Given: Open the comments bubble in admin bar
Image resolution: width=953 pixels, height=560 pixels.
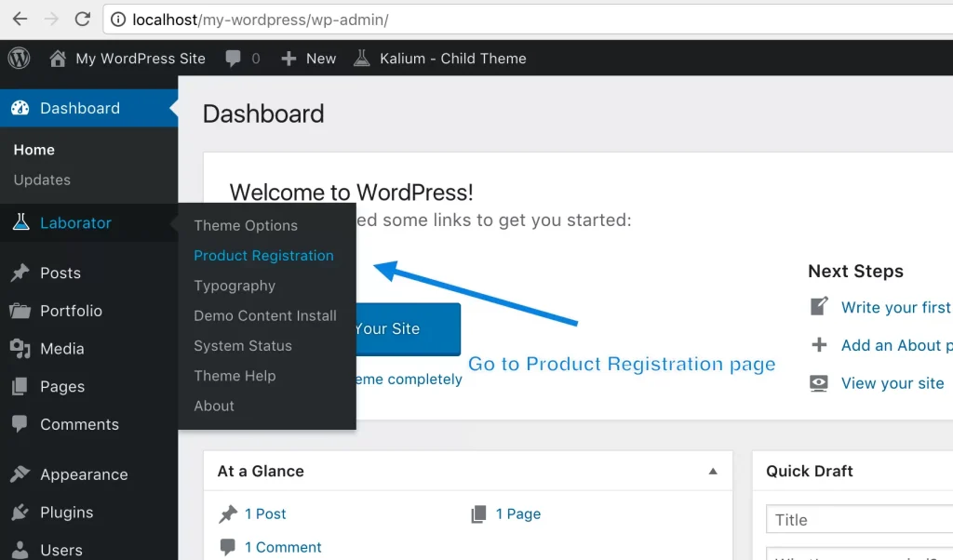Looking at the screenshot, I should click(x=234, y=59).
